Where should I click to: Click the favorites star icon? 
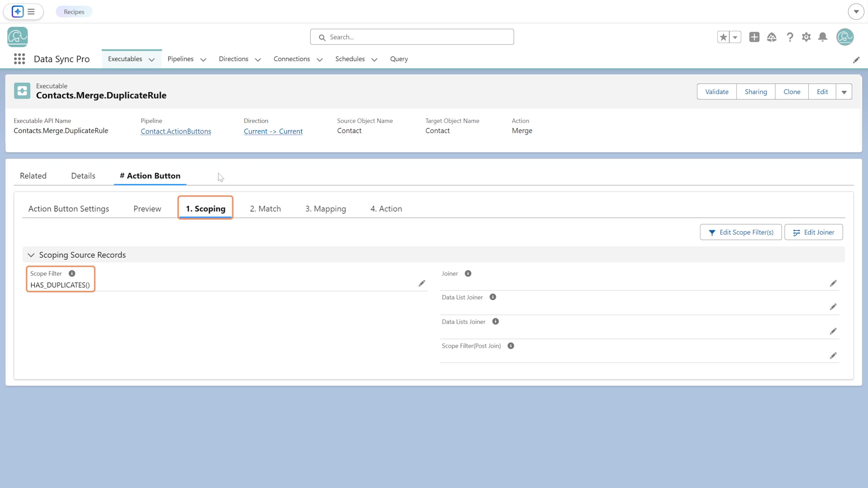(723, 37)
